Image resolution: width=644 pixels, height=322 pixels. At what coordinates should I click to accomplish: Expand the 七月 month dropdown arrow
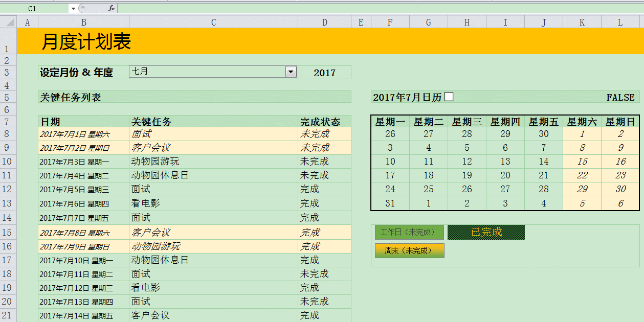tap(291, 72)
